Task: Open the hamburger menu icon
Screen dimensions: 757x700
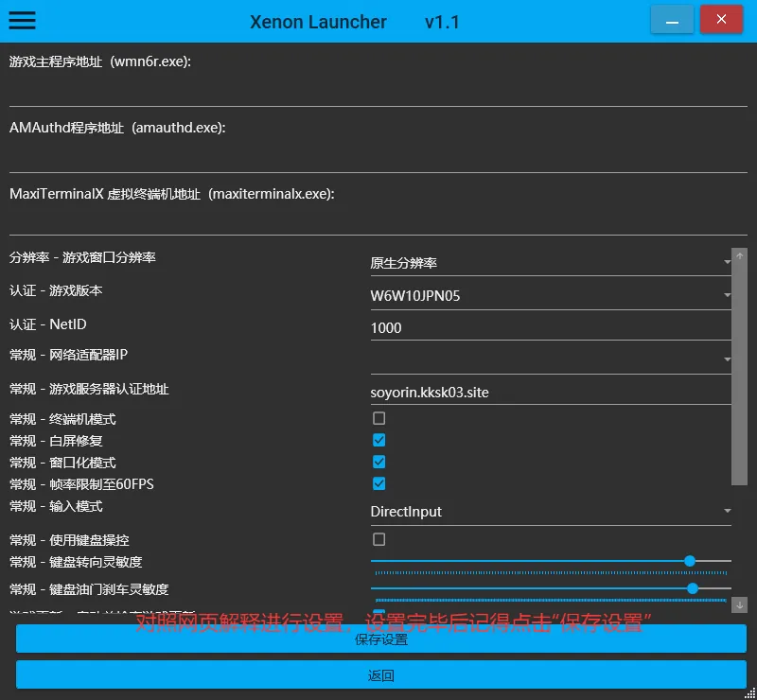Action: pos(22,20)
